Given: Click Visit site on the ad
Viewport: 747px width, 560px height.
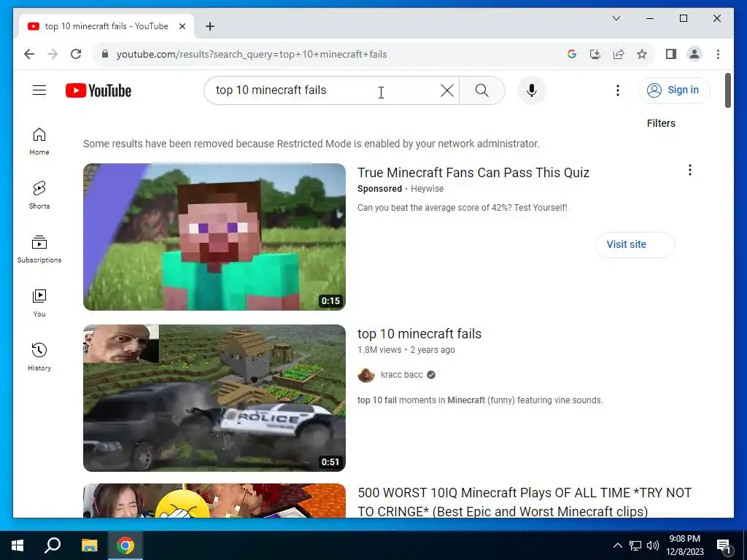Looking at the screenshot, I should click(635, 244).
